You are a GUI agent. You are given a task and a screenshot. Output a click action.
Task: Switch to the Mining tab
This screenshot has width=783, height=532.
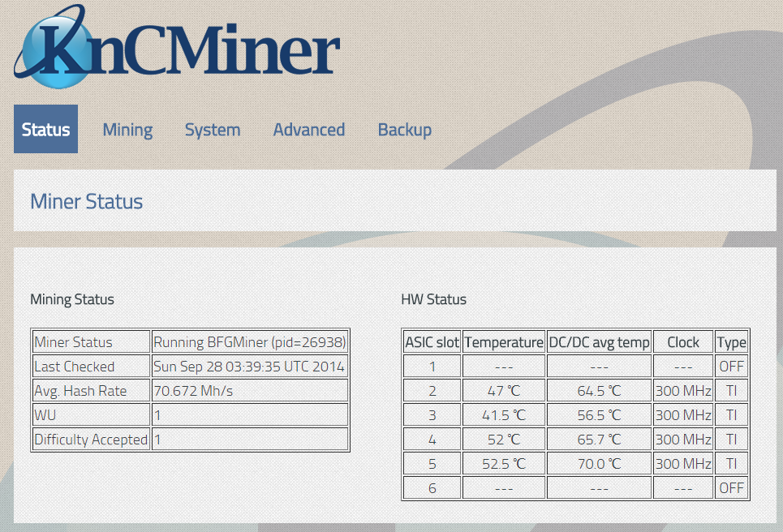pyautogui.click(x=128, y=130)
